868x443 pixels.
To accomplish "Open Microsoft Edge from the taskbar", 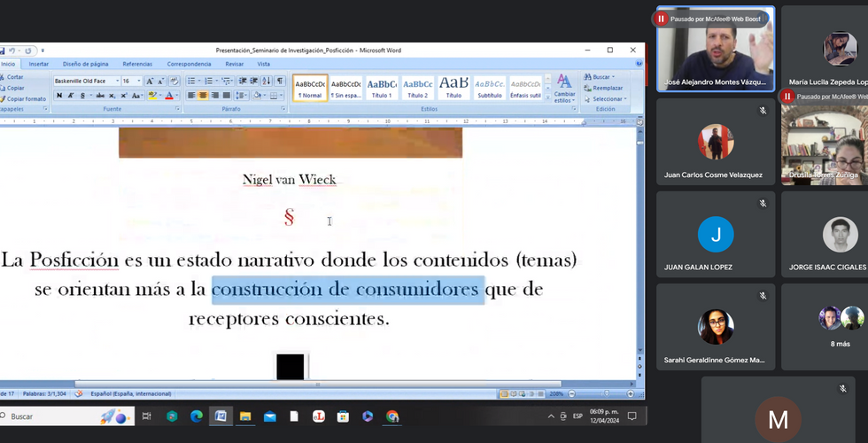I will point(197,416).
